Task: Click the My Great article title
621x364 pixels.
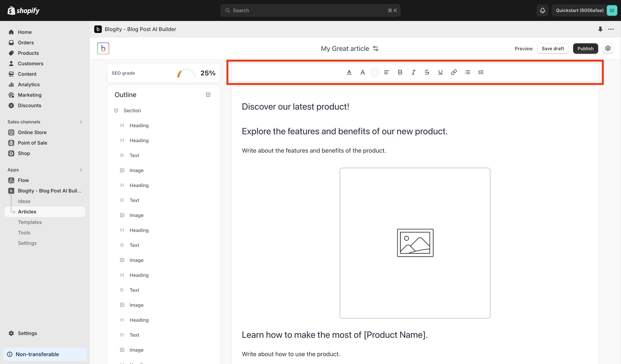Action: tap(345, 49)
